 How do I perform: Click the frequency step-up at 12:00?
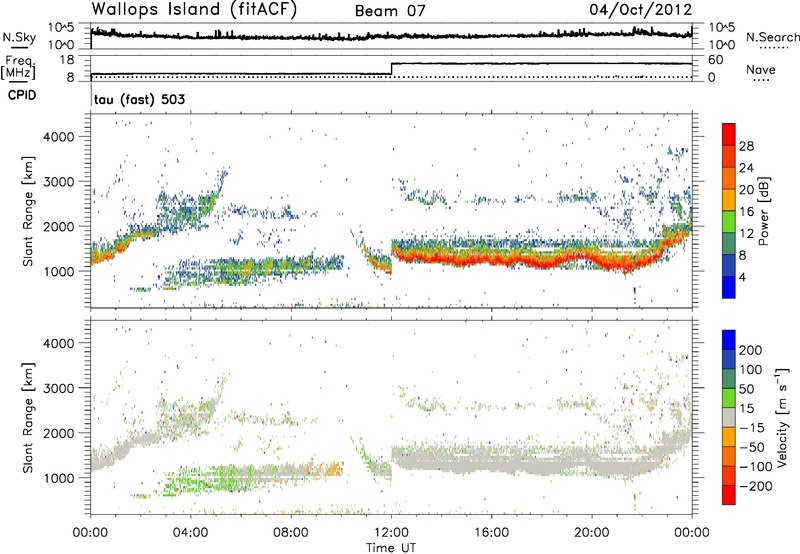[x=391, y=69]
